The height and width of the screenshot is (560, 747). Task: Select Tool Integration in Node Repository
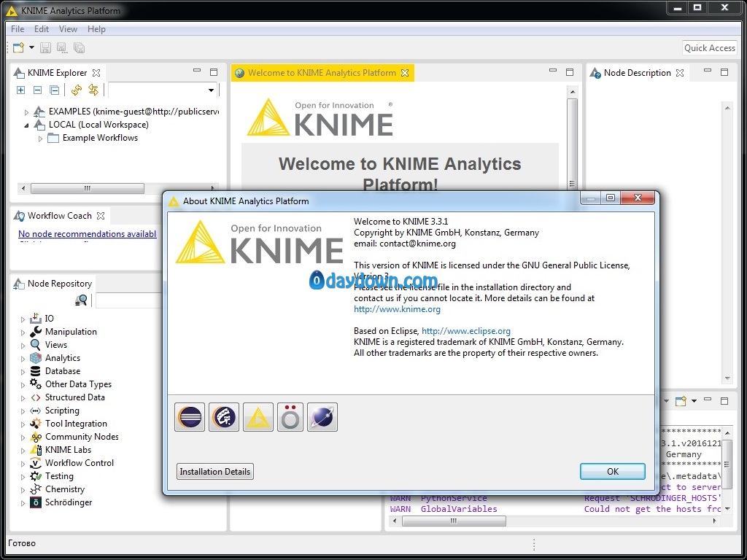tap(76, 424)
